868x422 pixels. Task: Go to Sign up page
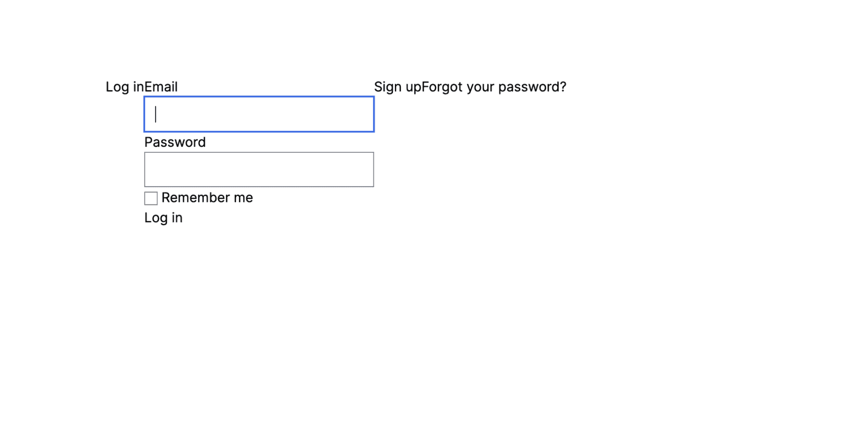point(398,87)
